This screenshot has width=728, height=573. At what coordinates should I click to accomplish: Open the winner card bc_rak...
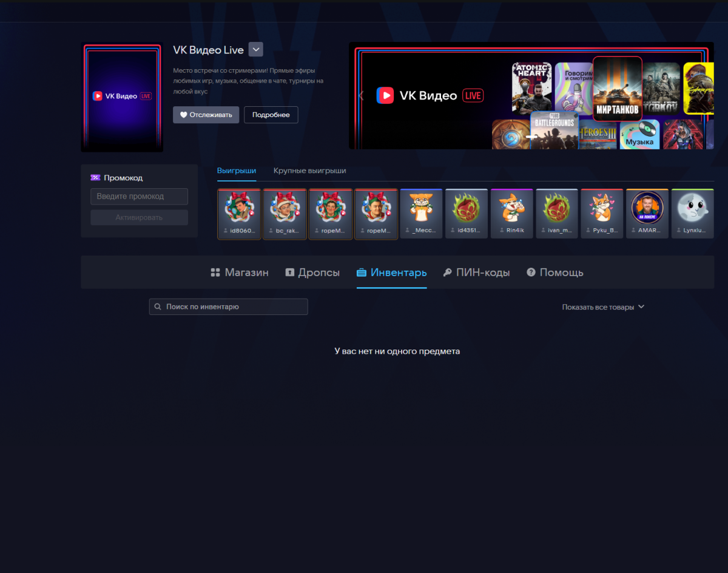coord(285,214)
